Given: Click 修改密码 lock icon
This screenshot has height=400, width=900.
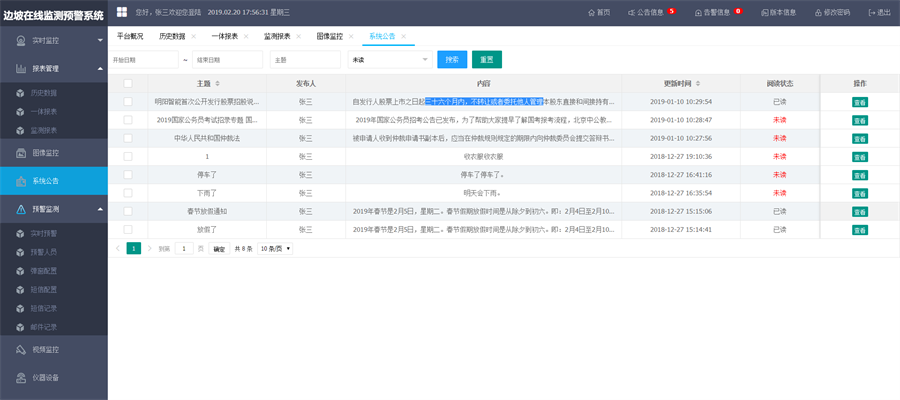Looking at the screenshot, I should click(x=818, y=12).
